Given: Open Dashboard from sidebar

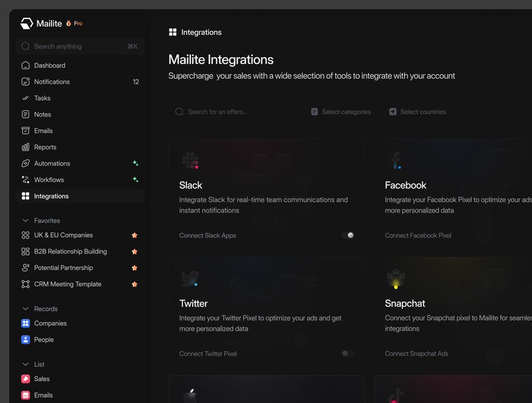Looking at the screenshot, I should [x=80, y=66].
